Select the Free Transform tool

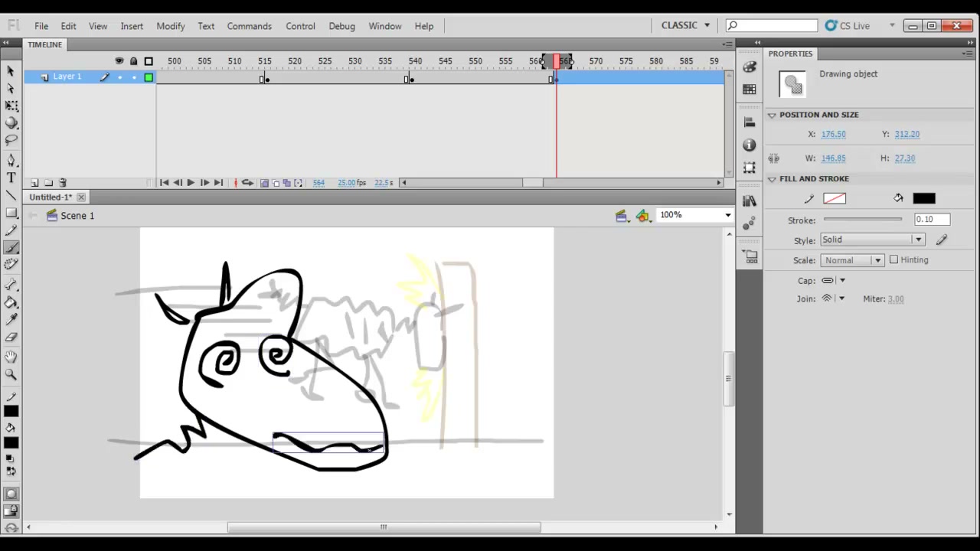(11, 106)
